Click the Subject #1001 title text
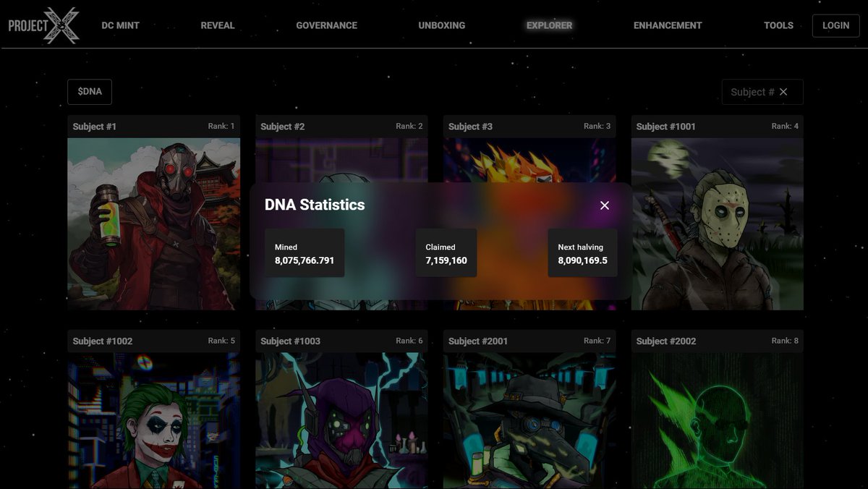 (x=665, y=127)
